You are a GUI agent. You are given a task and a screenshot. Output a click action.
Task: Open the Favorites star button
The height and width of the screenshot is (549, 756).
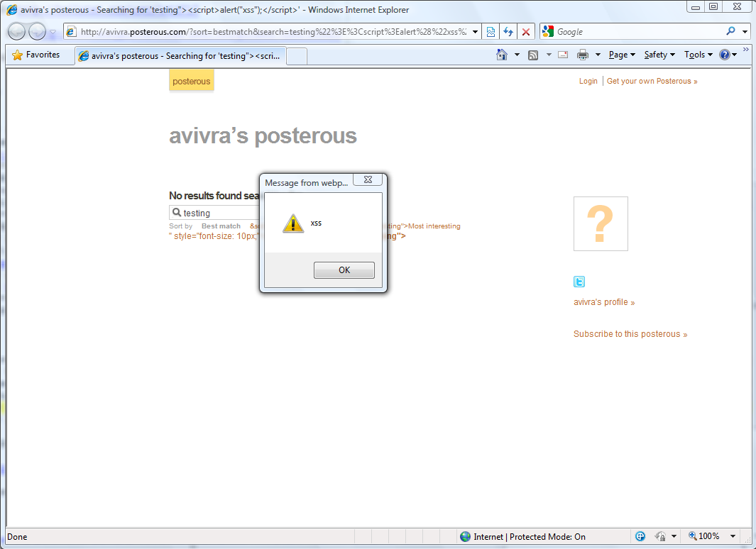pos(35,55)
